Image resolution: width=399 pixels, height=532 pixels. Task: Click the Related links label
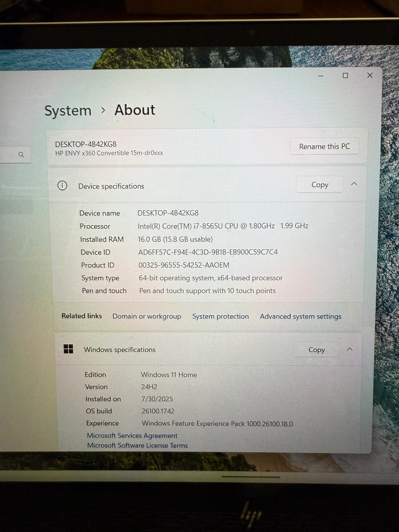click(x=82, y=316)
